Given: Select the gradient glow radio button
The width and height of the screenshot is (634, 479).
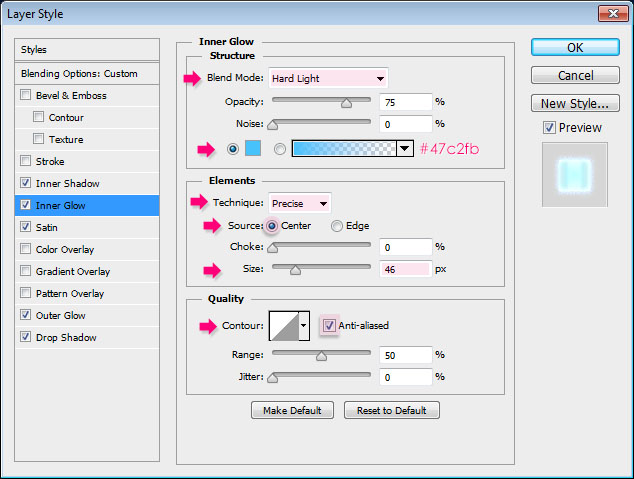Looking at the screenshot, I should (280, 149).
